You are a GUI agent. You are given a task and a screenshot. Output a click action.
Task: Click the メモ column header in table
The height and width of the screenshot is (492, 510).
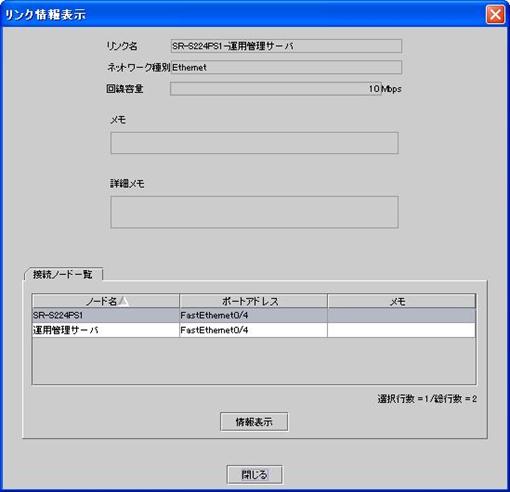click(401, 301)
